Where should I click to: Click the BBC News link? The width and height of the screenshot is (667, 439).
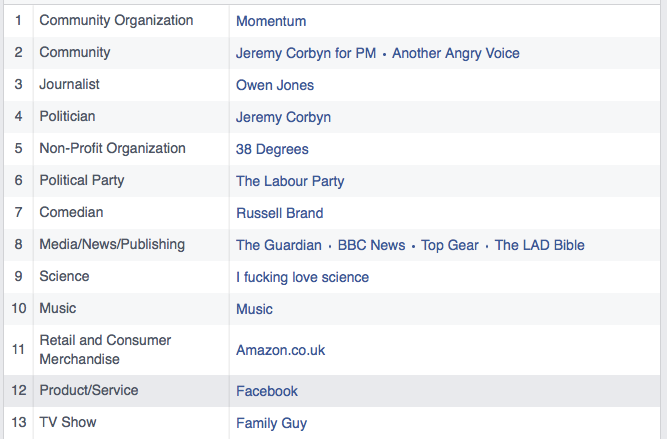371,245
